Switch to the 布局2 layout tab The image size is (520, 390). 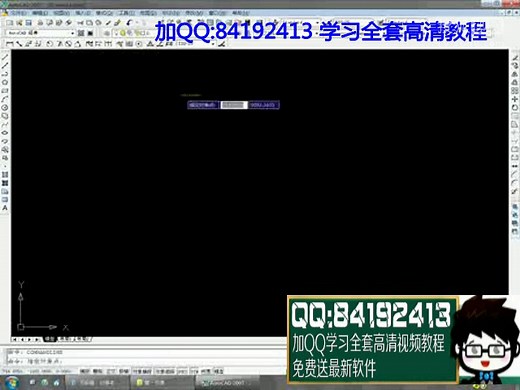click(81, 339)
